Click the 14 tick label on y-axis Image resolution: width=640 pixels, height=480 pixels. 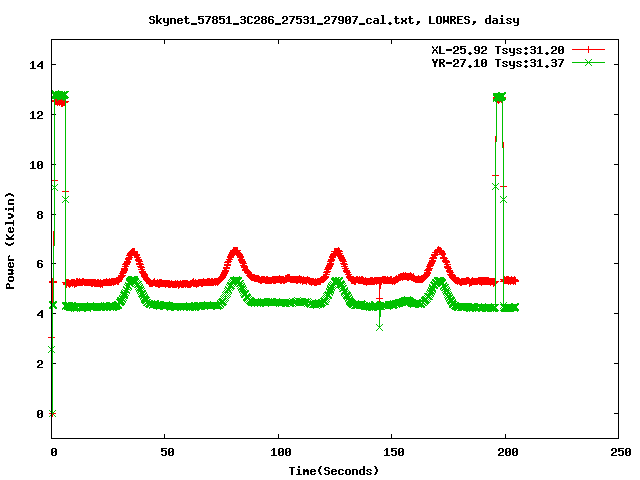point(37,65)
